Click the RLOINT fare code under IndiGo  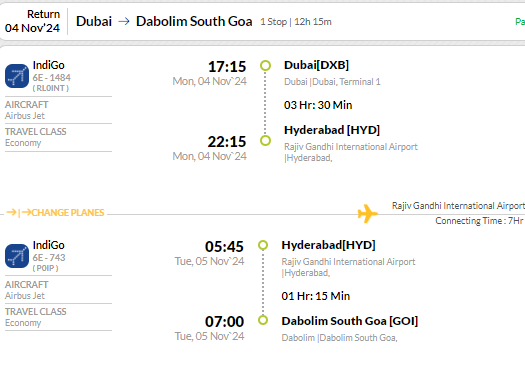(x=51, y=88)
